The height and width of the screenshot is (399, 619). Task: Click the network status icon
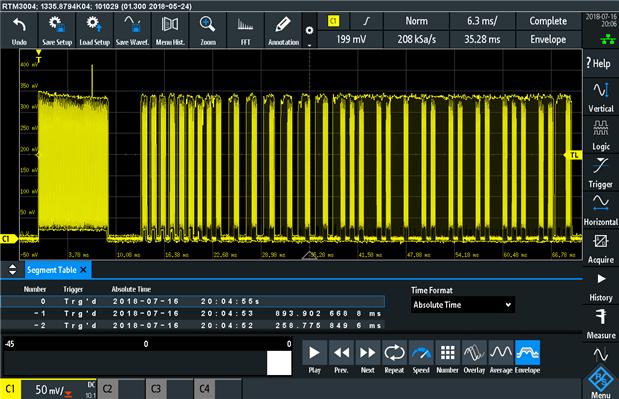pyautogui.click(x=608, y=39)
